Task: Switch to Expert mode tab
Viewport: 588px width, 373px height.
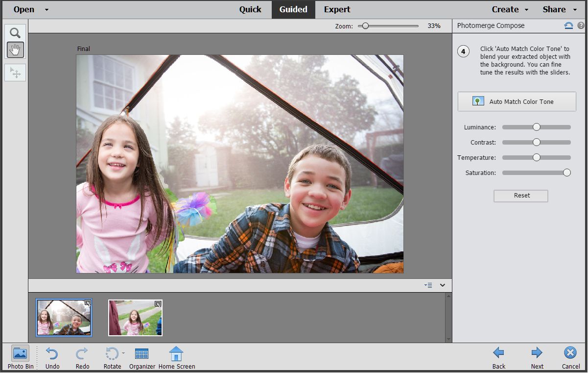Action: click(337, 9)
